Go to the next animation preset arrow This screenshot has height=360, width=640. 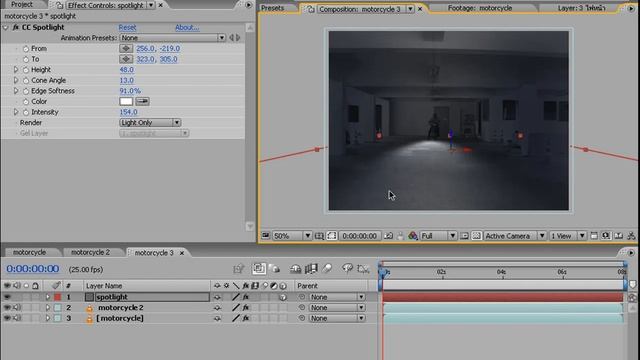click(x=238, y=38)
